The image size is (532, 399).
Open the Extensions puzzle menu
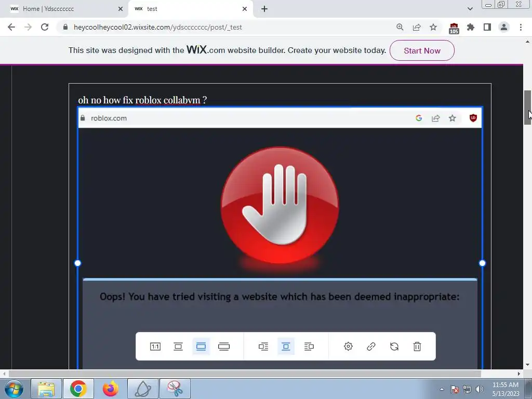coord(471,27)
